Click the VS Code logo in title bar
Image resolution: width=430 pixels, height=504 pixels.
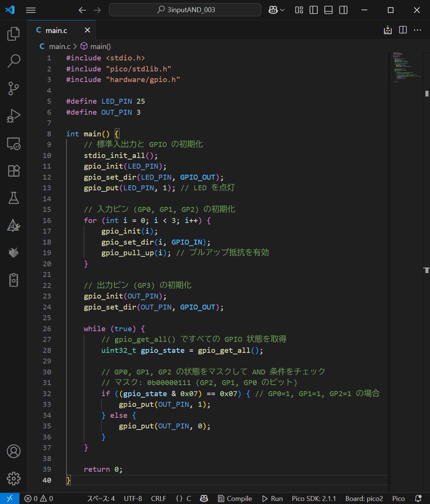point(10,10)
